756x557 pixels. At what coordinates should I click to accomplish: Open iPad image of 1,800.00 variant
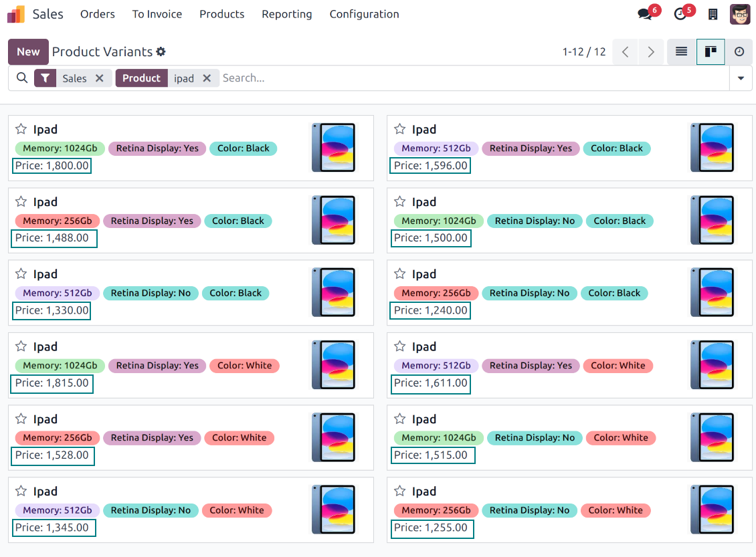click(x=334, y=147)
